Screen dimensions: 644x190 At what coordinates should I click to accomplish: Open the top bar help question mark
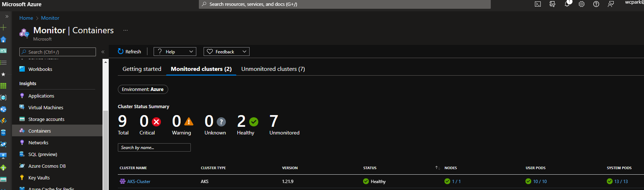(596, 4)
